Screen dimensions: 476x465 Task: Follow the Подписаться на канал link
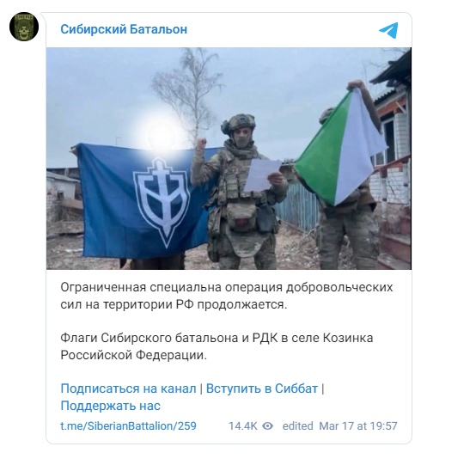click(128, 389)
